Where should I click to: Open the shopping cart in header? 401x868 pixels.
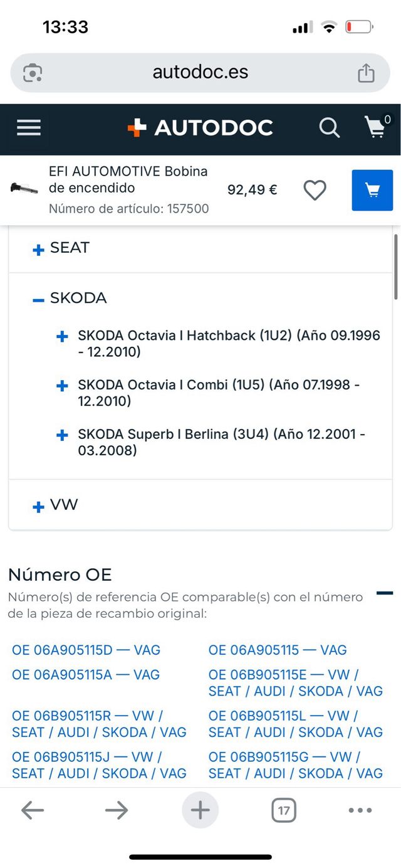376,127
